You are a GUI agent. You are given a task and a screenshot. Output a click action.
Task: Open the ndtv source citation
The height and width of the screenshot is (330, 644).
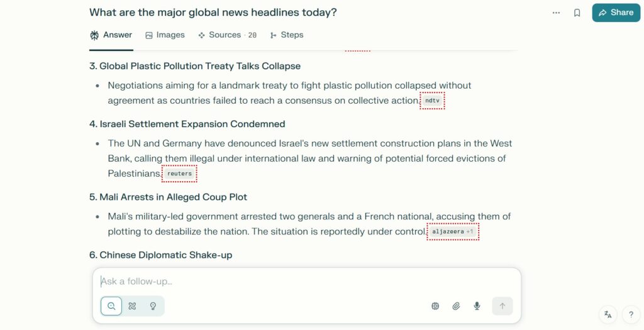tap(432, 101)
